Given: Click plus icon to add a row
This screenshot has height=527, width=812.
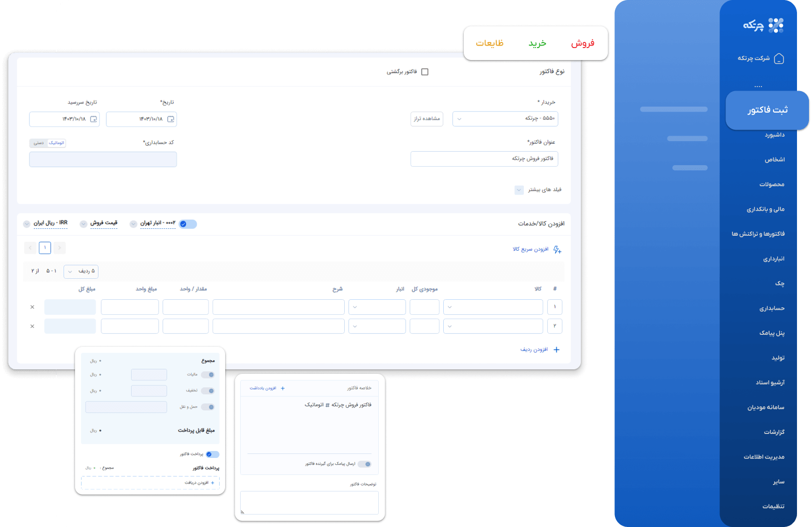Looking at the screenshot, I should [556, 350].
